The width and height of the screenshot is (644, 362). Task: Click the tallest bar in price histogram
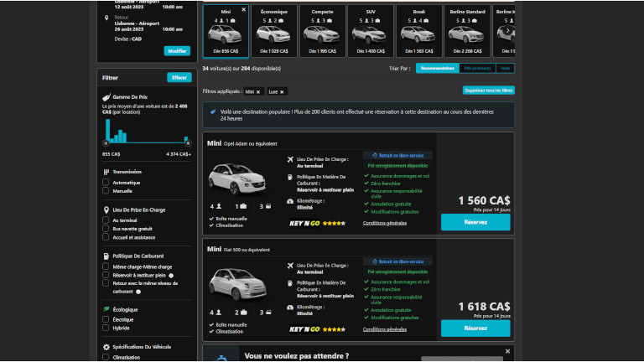tap(107, 131)
